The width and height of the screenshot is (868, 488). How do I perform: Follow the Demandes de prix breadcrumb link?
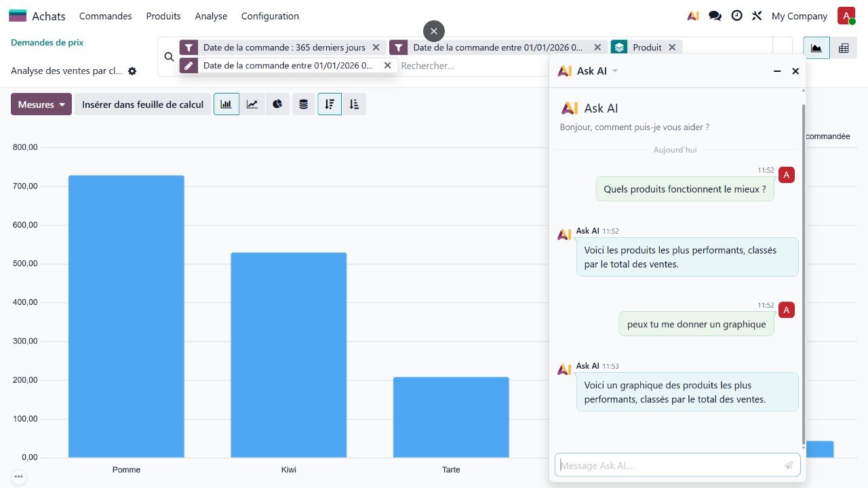click(47, 43)
